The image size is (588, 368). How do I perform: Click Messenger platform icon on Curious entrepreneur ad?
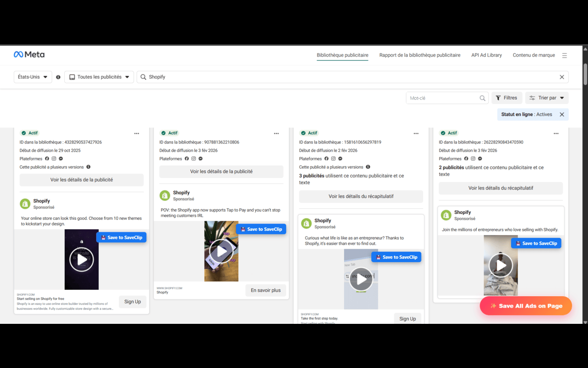tap(340, 159)
